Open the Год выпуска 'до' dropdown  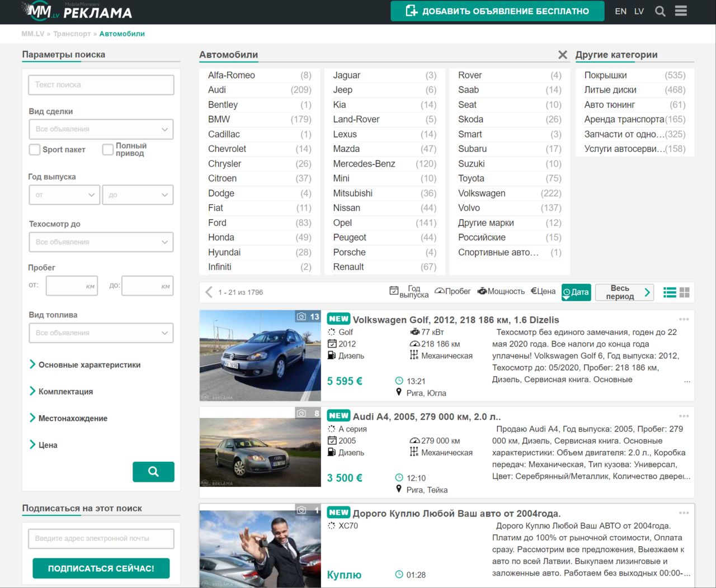click(x=138, y=195)
